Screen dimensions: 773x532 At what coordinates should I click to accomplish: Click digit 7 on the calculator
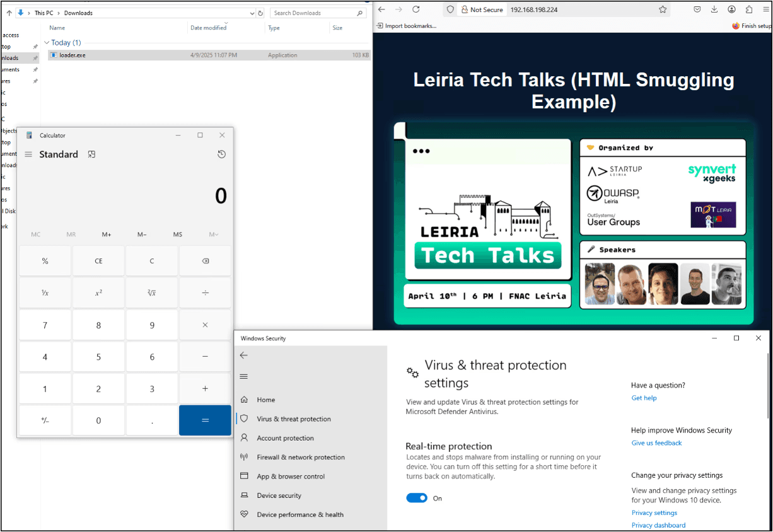point(45,325)
